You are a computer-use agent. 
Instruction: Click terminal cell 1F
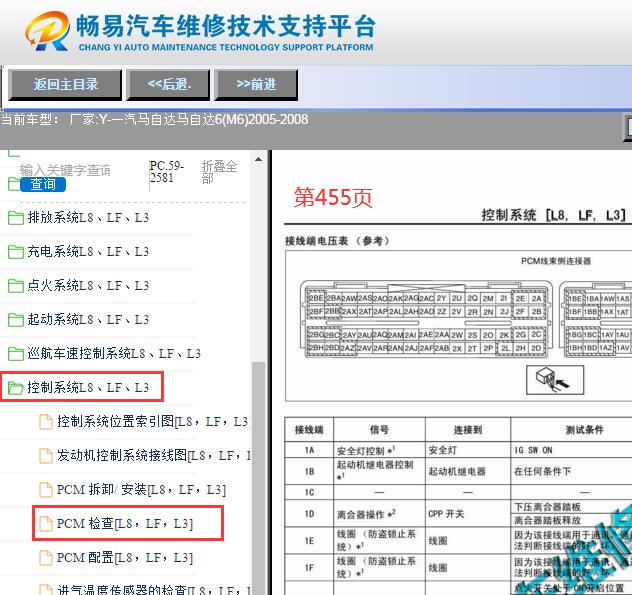pos(309,568)
